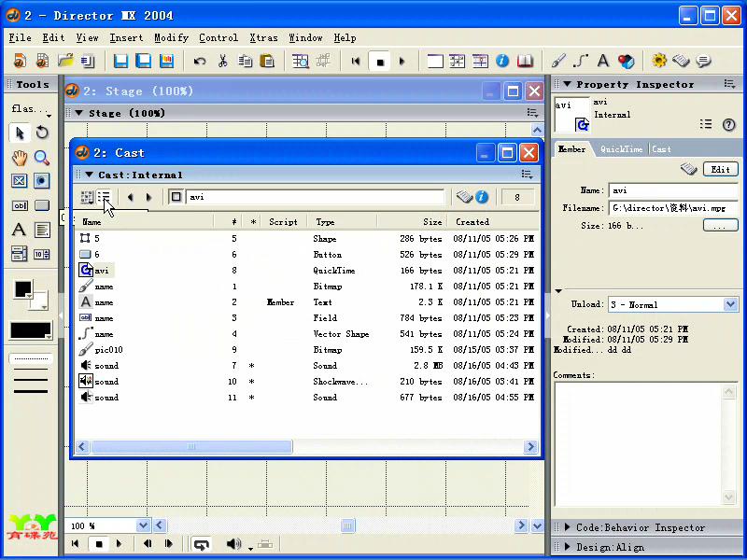Click the Save icon in main toolbar
Screen dimensions: 747x560
(121, 61)
